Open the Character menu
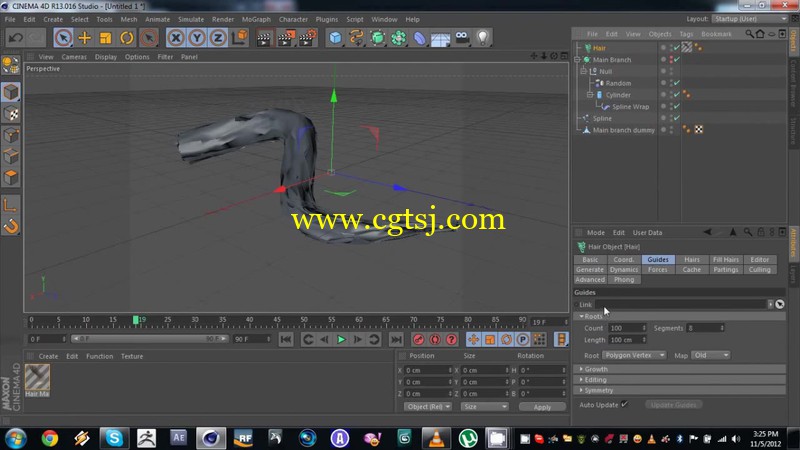 point(293,19)
